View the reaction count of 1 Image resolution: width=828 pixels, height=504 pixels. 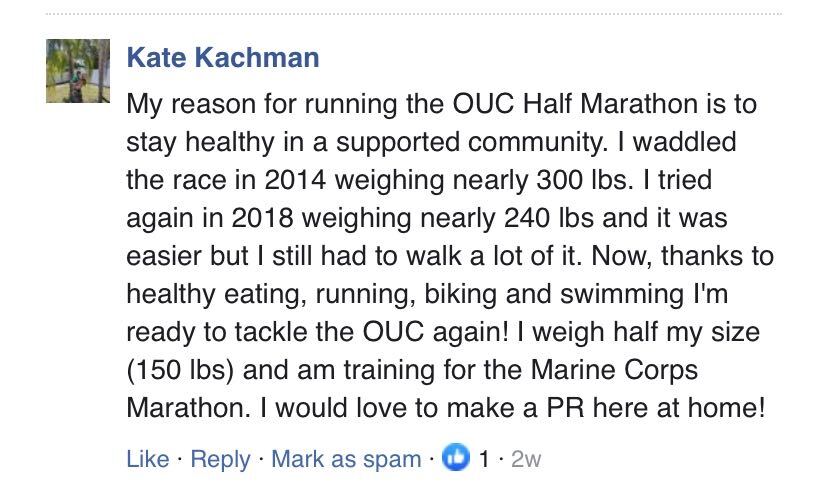[x=484, y=459]
